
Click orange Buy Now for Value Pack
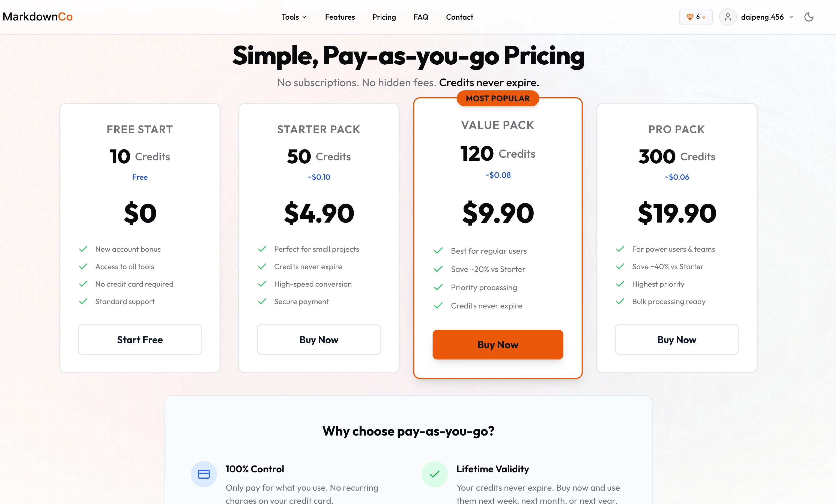pos(497,345)
